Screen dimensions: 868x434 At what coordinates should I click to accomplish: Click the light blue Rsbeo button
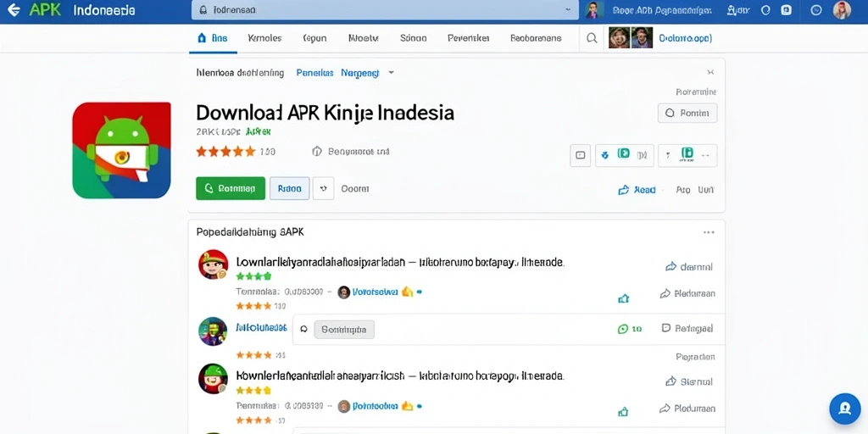coord(290,188)
